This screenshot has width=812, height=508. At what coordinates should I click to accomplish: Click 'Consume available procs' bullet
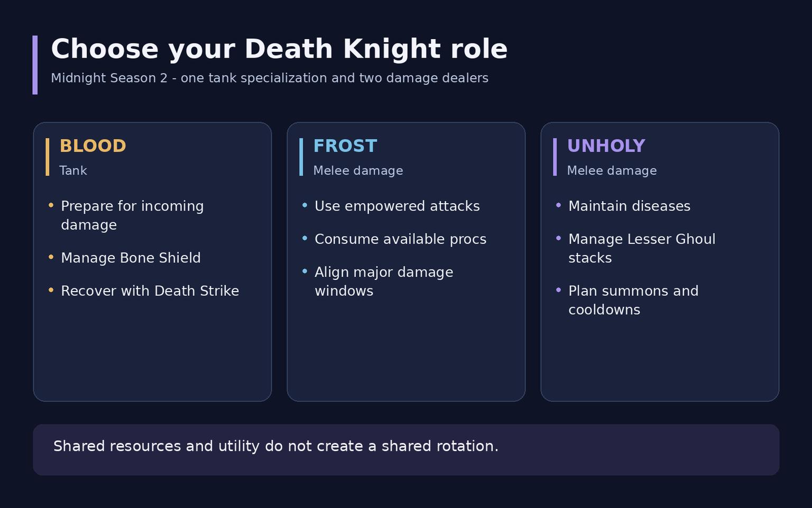click(400, 239)
